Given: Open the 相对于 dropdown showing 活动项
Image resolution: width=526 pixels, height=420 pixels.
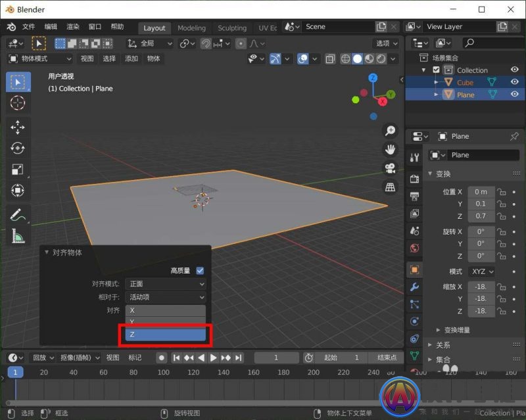Looking at the screenshot, I should 165,297.
